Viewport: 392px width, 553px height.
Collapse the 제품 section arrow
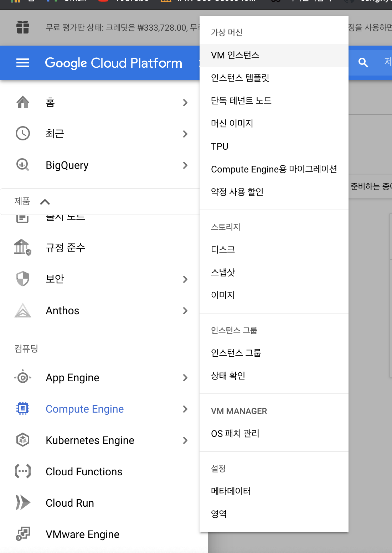click(45, 202)
